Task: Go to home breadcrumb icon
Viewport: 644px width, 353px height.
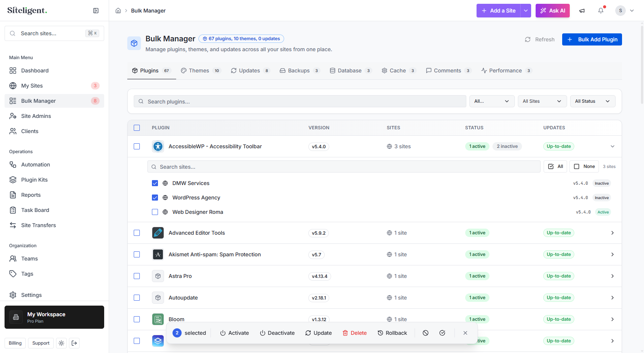Action: (118, 11)
